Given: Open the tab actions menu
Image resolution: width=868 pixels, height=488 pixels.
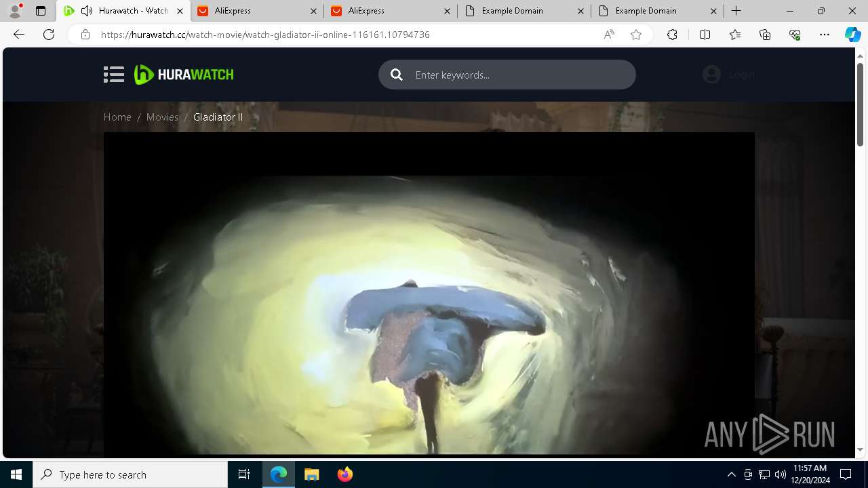Looking at the screenshot, I should [x=41, y=11].
